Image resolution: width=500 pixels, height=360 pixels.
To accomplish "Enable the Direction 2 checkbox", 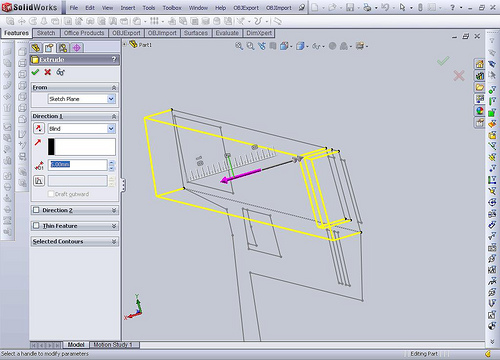I will click(36, 210).
